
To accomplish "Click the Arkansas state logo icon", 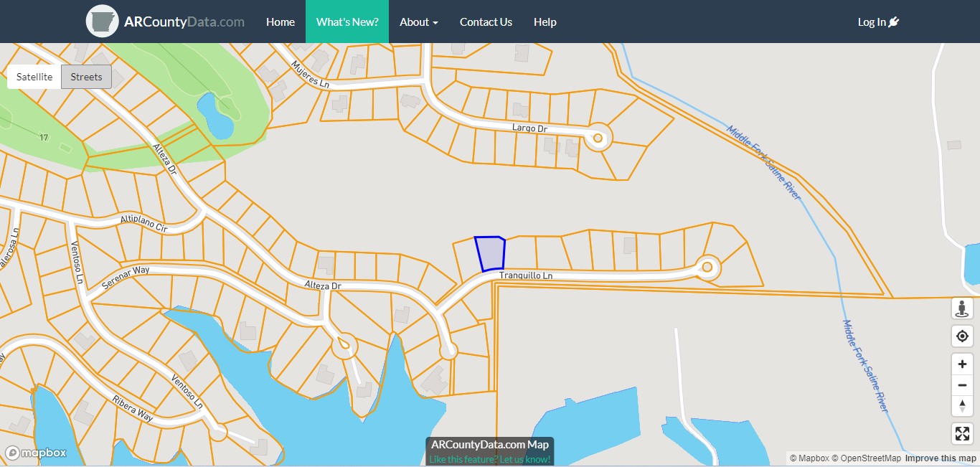I will click(x=102, y=22).
